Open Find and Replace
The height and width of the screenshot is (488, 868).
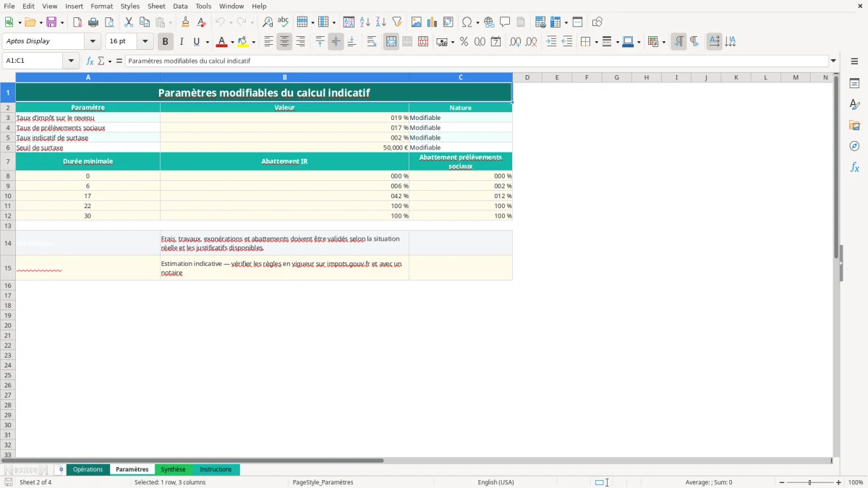tap(268, 22)
